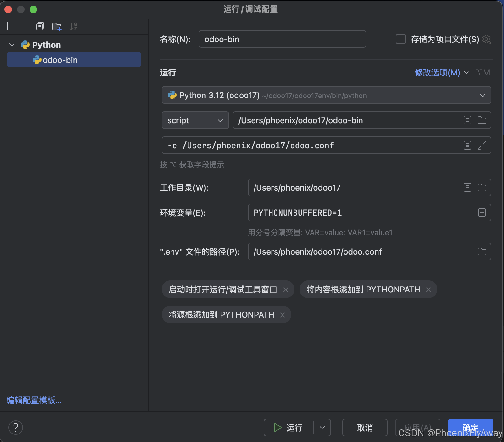This screenshot has height=442, width=504.
Task: Select the Python tree group
Action: [41, 45]
